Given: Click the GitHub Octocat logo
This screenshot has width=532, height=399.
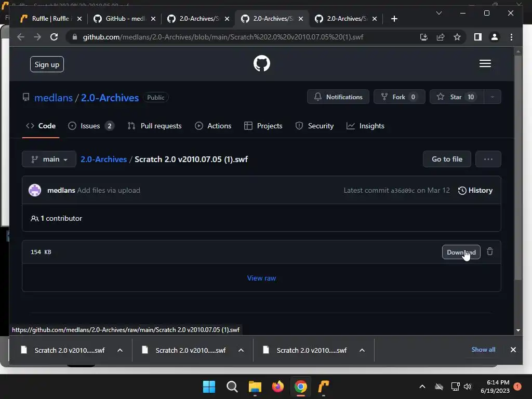Looking at the screenshot, I should click(262, 63).
